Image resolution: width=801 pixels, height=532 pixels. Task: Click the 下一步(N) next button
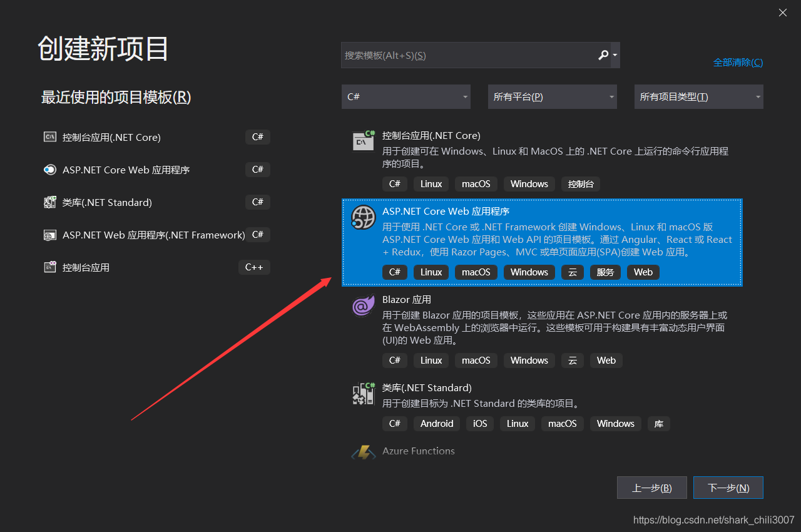728,488
